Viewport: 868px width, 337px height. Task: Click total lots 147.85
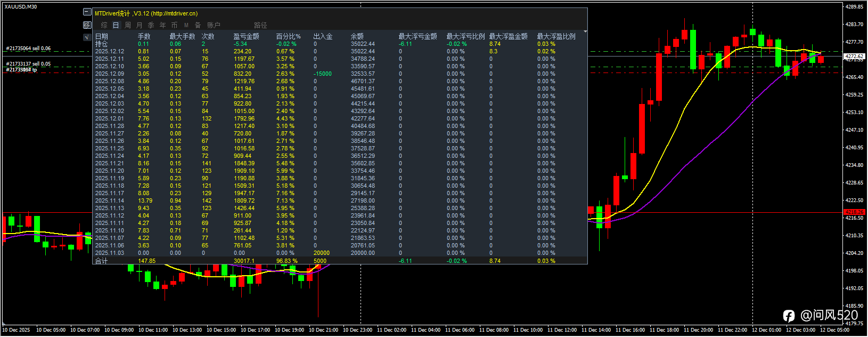[147, 261]
